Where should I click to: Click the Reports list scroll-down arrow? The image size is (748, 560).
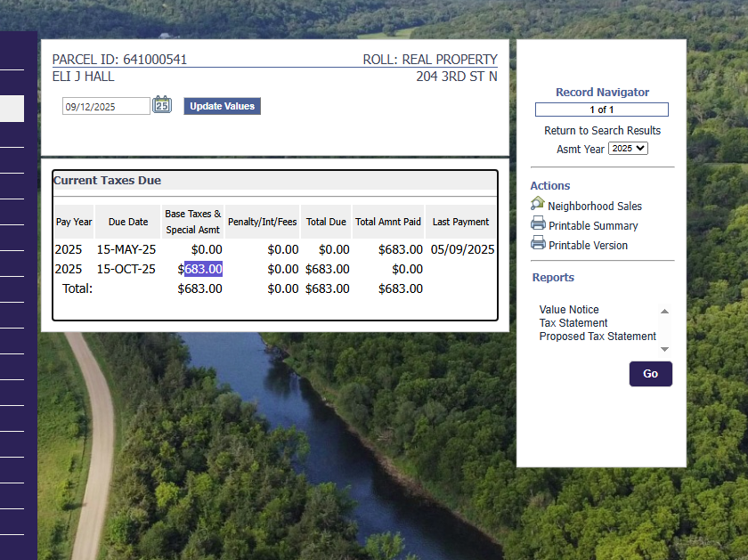664,348
